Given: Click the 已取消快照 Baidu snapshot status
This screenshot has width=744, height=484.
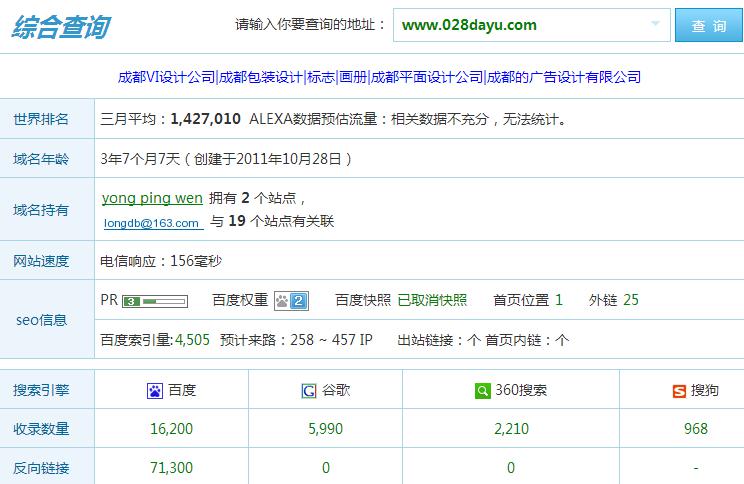Looking at the screenshot, I should click(432, 300).
